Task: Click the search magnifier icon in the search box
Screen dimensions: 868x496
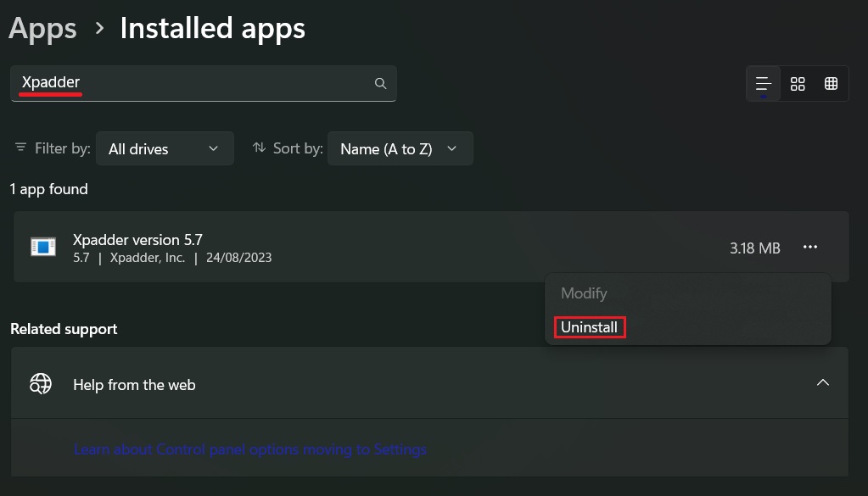Action: coord(380,83)
